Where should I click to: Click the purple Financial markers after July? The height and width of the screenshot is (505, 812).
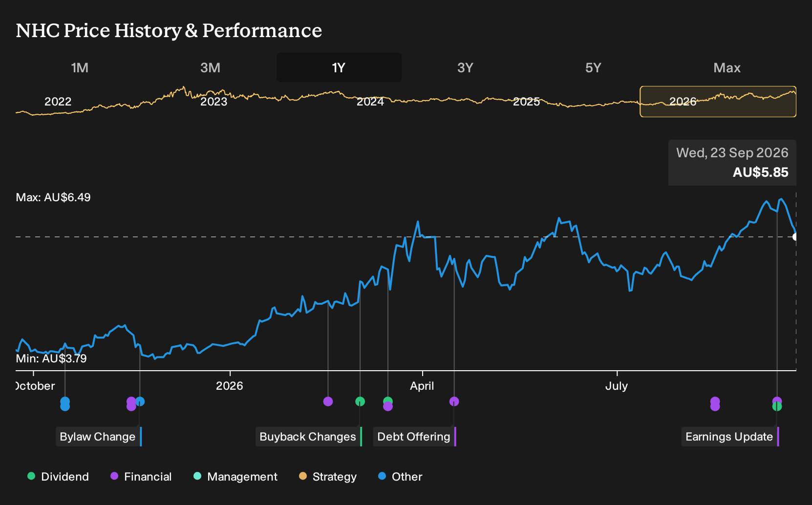[x=715, y=404]
